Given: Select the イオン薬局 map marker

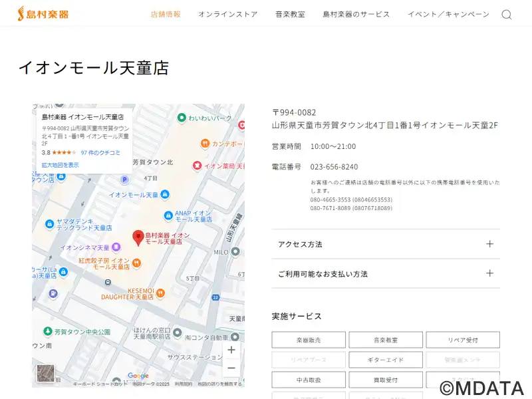Looking at the screenshot, I should tap(197, 166).
